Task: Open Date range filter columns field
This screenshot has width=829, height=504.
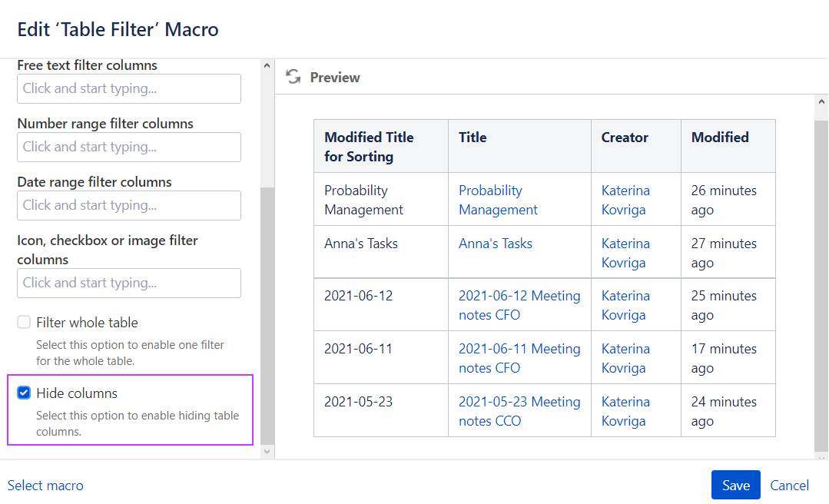Action: (x=129, y=205)
